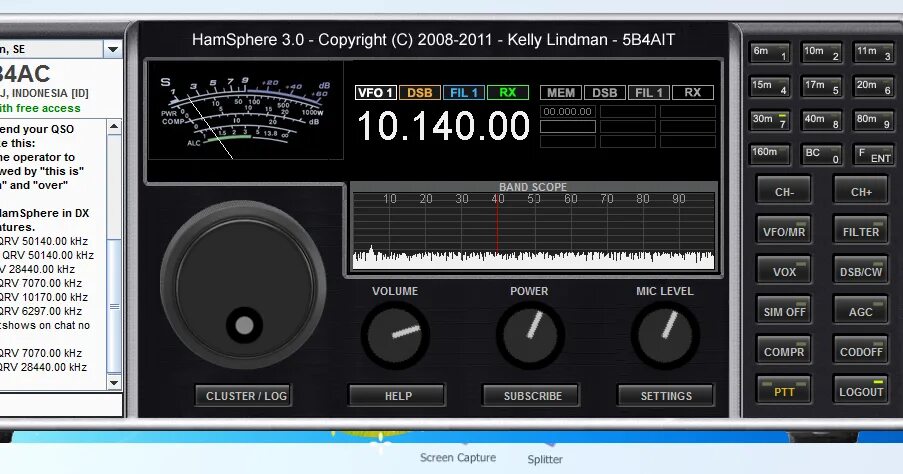Choose the 40m band button

pos(821,121)
